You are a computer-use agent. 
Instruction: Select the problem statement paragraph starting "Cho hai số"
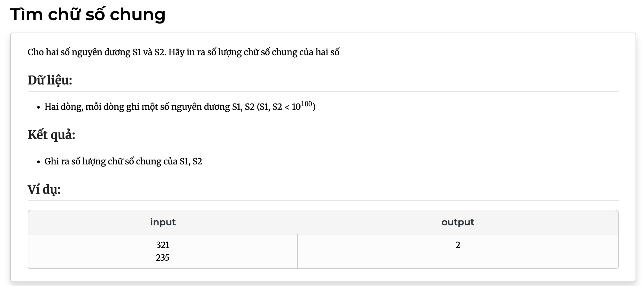point(183,52)
